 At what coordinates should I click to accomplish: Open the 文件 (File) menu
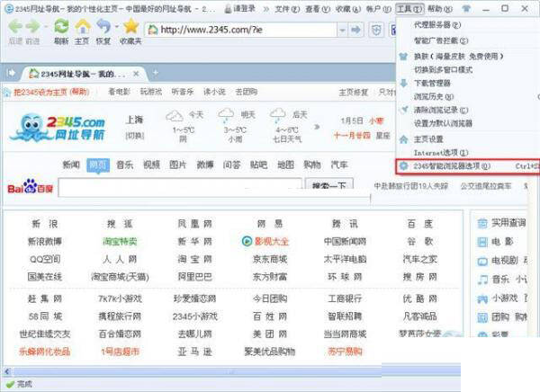click(x=287, y=9)
